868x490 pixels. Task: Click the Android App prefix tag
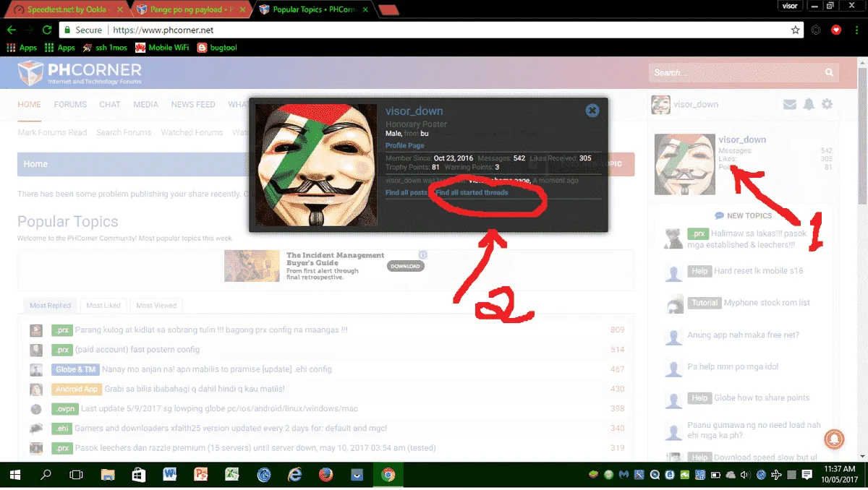pyautogui.click(x=76, y=389)
